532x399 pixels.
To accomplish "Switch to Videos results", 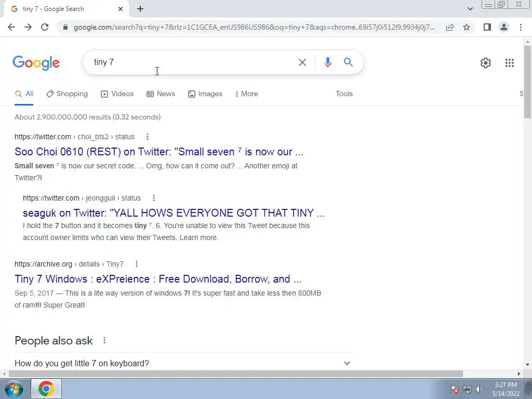I will [117, 94].
